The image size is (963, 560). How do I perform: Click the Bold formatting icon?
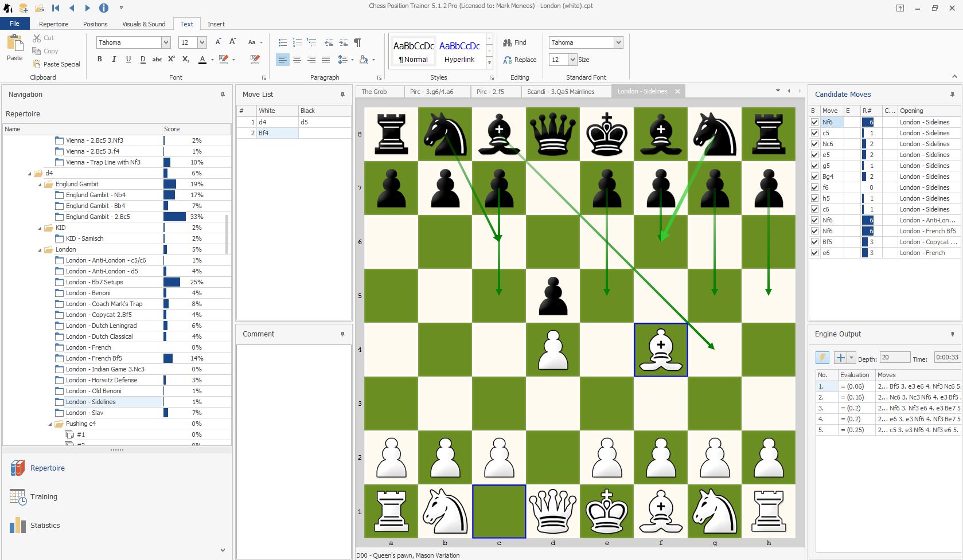click(x=100, y=60)
